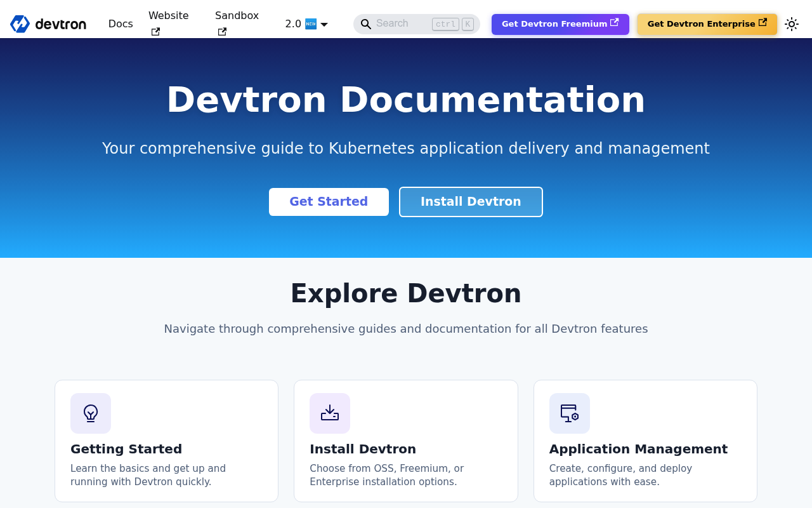Open the Website external link
This screenshot has height=508, width=812.
coord(169,23)
